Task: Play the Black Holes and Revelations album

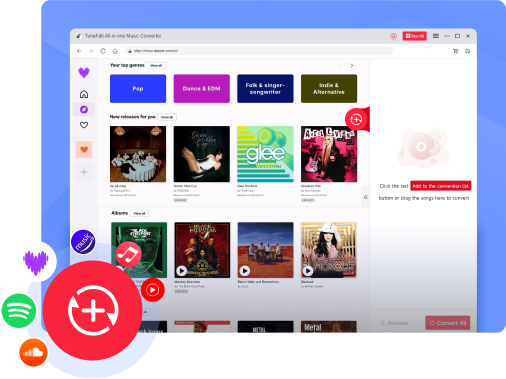Action: click(245, 271)
